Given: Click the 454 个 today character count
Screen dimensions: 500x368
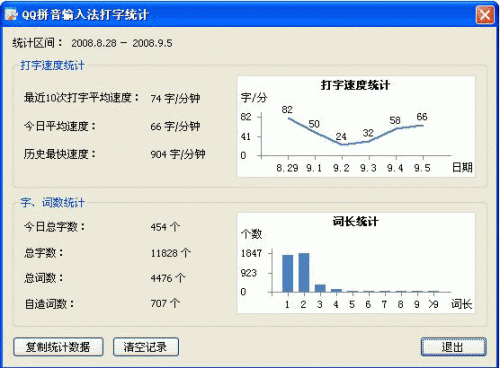Looking at the screenshot, I should [165, 227].
